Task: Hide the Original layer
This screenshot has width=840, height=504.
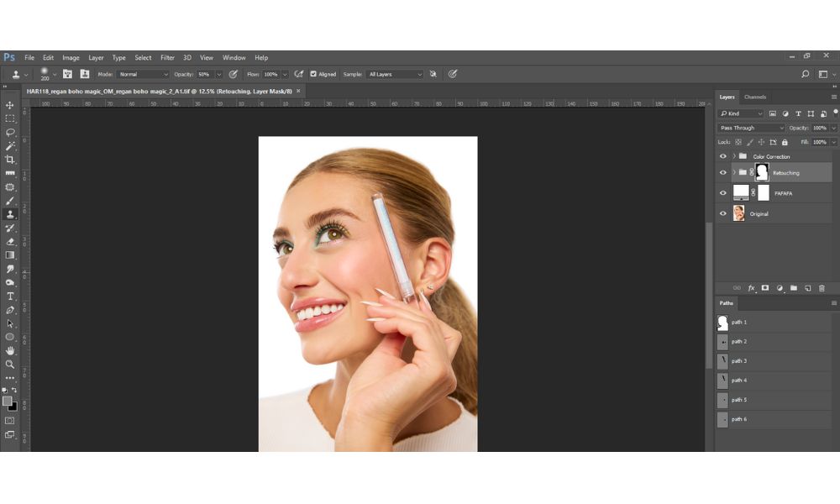Action: (722, 213)
